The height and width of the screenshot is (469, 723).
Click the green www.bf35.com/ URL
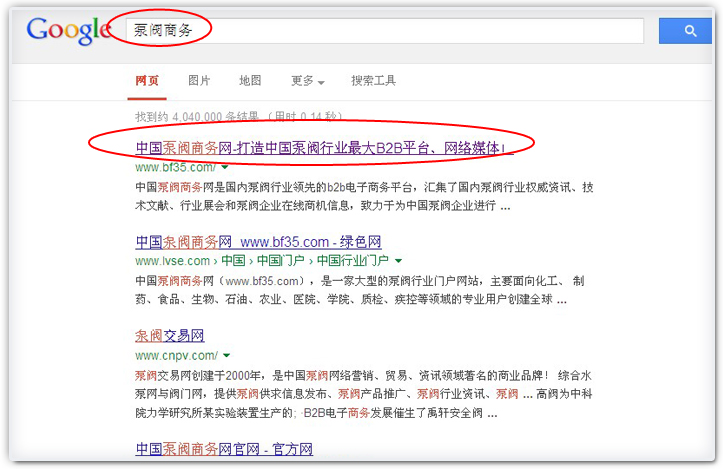click(175, 167)
